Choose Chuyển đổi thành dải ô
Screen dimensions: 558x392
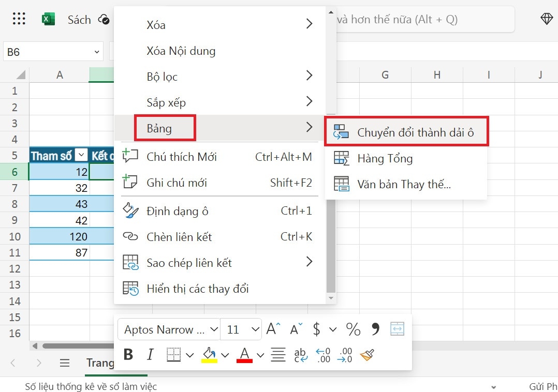click(x=406, y=132)
